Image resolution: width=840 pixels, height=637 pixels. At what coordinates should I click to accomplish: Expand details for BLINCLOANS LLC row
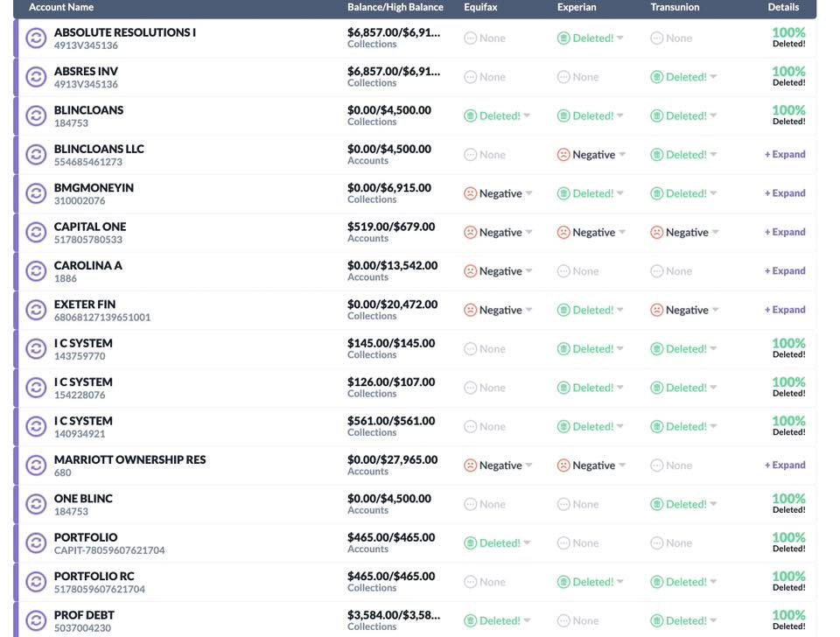[x=785, y=155]
